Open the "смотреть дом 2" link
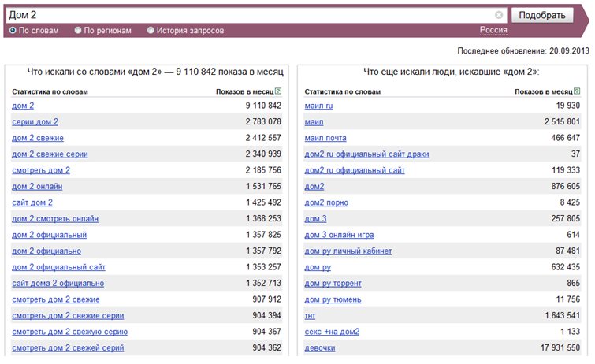 tap(41, 170)
